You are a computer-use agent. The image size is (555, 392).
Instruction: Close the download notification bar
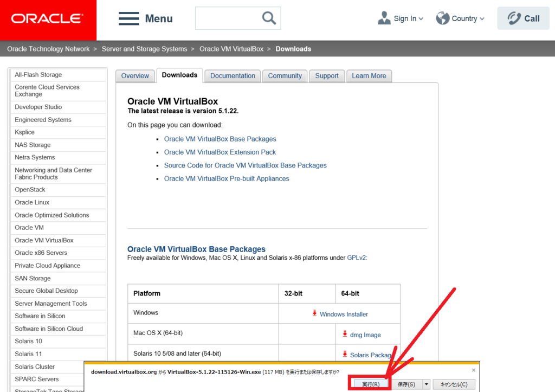point(474,370)
